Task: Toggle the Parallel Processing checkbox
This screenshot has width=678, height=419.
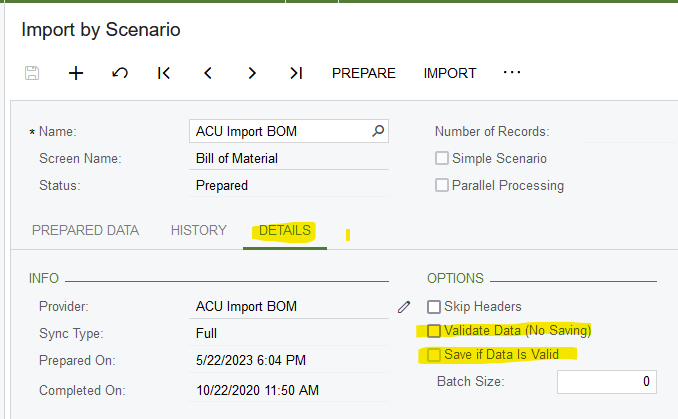Action: (441, 185)
